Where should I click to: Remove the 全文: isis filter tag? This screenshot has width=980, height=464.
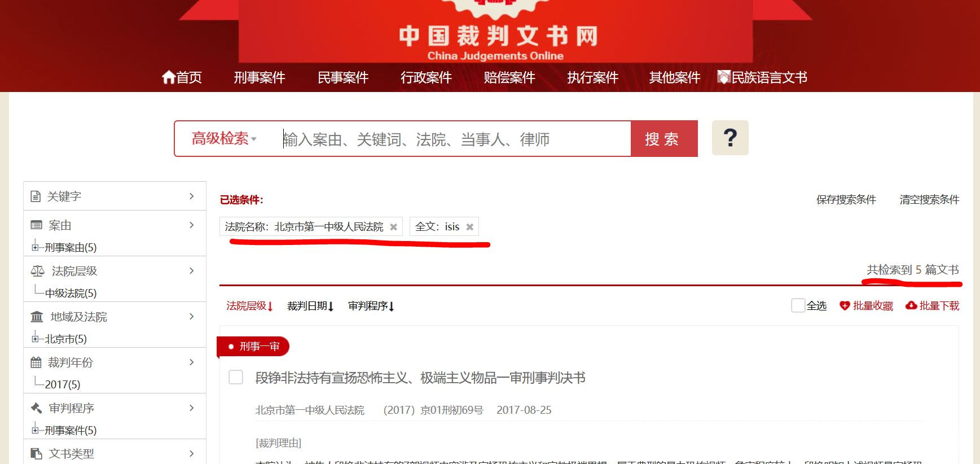(470, 227)
